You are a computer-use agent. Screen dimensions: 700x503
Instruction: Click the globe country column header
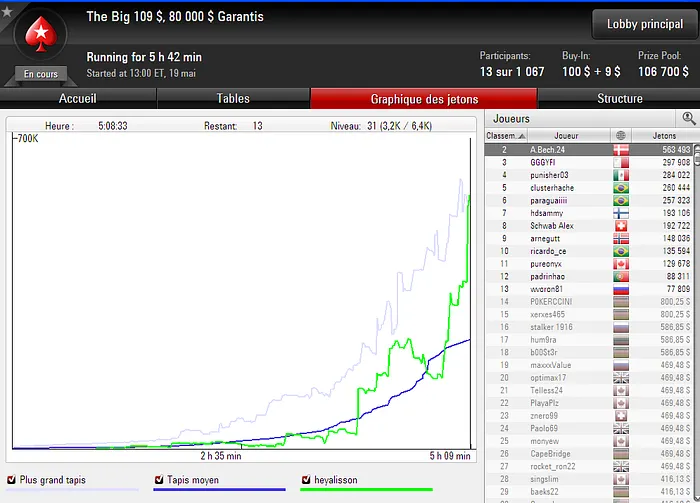(621, 136)
